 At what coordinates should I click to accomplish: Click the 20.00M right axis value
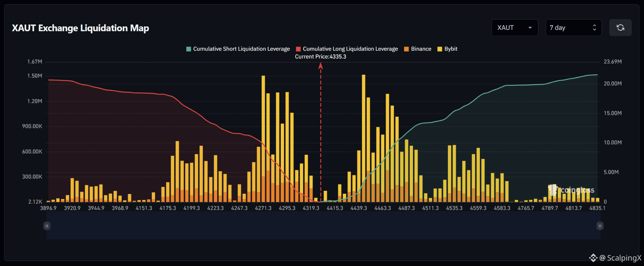pyautogui.click(x=613, y=84)
